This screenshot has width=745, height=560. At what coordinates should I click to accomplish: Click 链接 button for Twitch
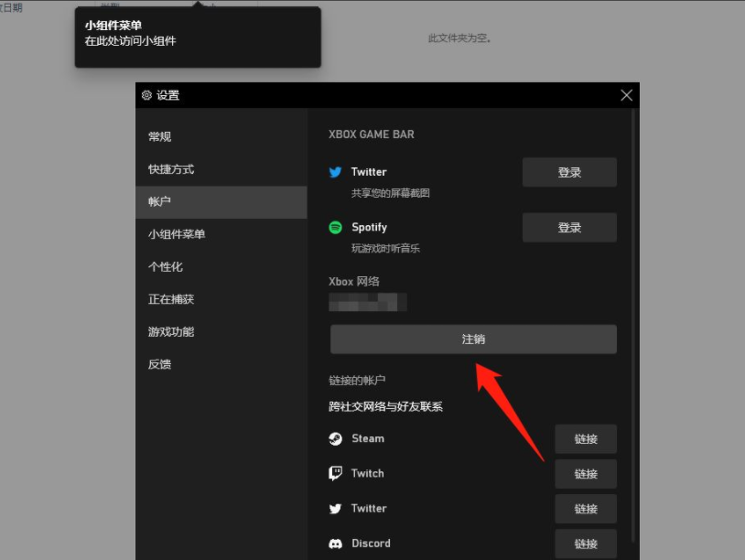586,474
